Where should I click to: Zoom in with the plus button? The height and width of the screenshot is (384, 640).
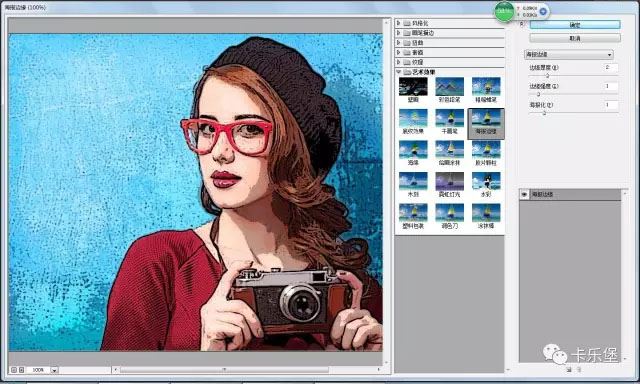tap(22, 370)
